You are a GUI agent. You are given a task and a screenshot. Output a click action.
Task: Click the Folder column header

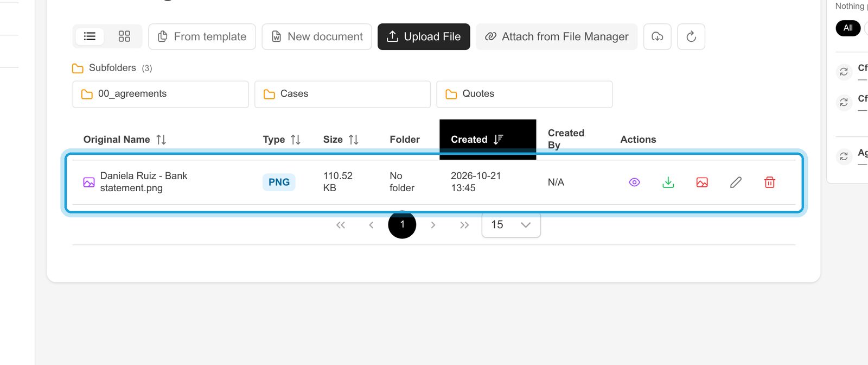click(x=405, y=140)
